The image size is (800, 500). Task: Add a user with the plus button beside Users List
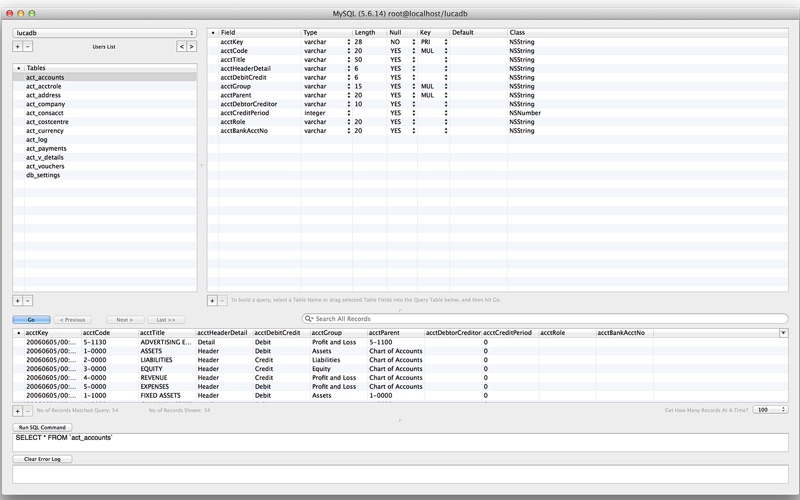(17, 46)
